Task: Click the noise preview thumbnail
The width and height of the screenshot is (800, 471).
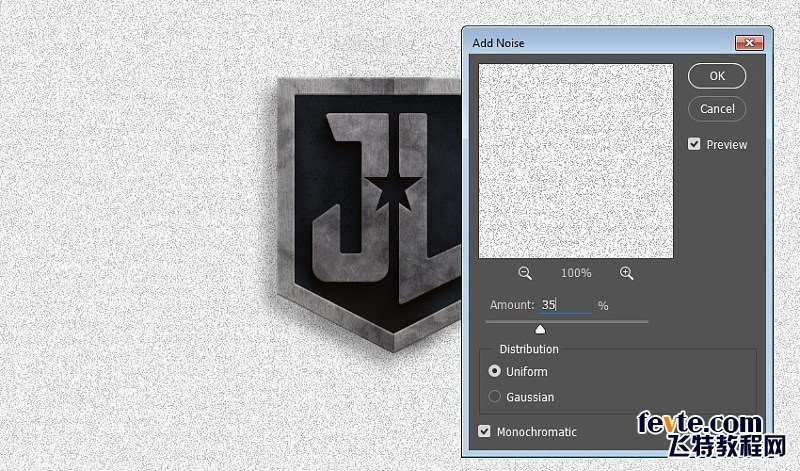Action: pos(576,161)
